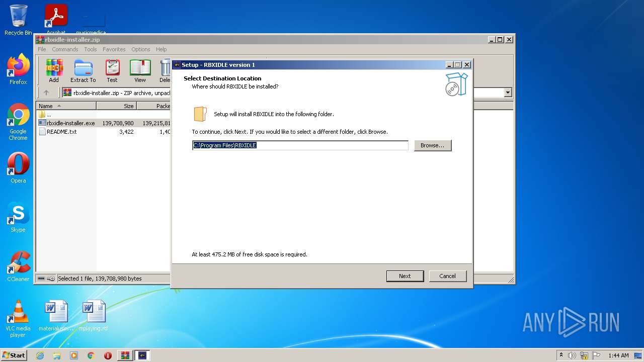This screenshot has height=362, width=644.
Task: Select the materialusin desktop document
Action: point(56,316)
